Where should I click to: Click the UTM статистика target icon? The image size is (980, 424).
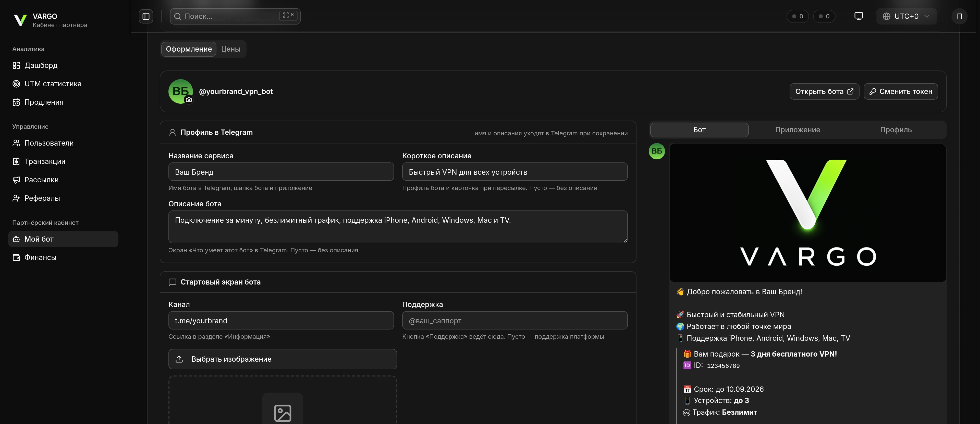(x=16, y=84)
